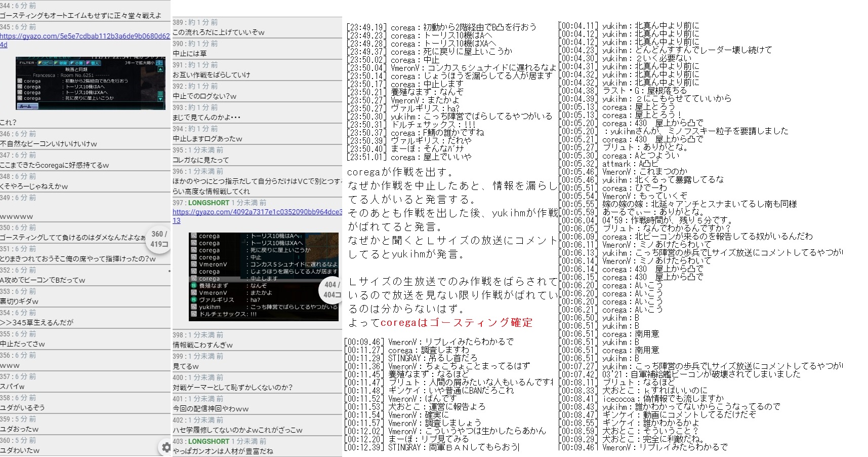The image size is (868, 457).
Task: Open the chat log thumbnail in comment 397
Action: point(264,276)
